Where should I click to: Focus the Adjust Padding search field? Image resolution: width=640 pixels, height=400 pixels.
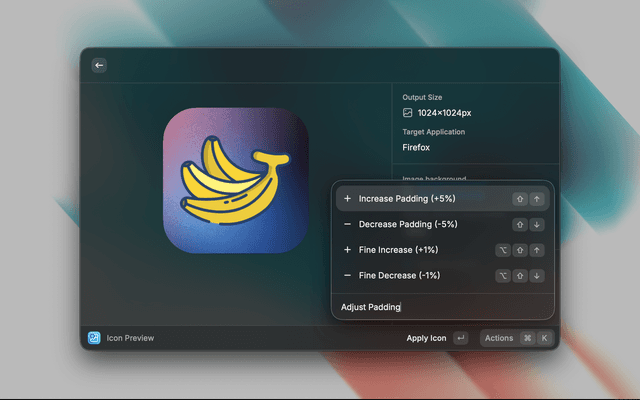[x=440, y=307]
